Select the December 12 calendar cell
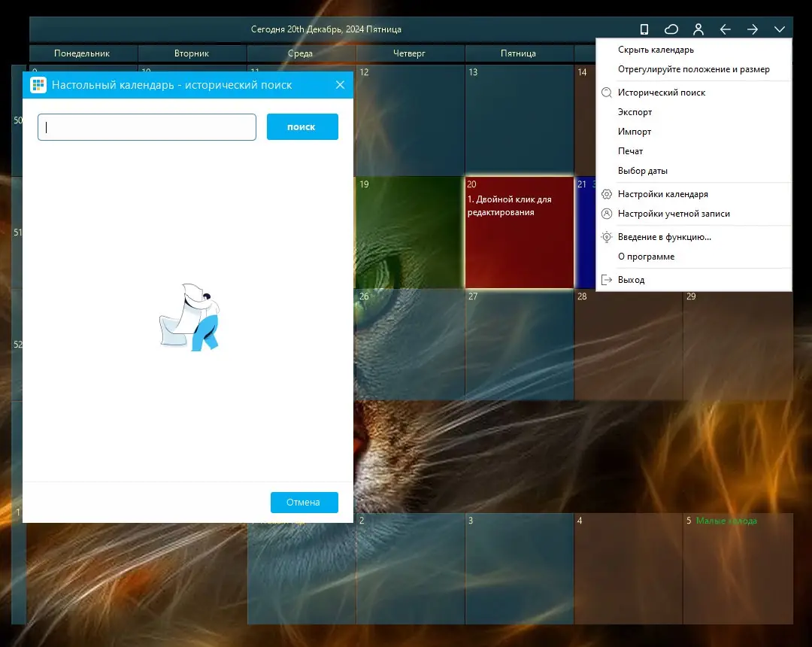Screen dimensions: 812x647 click(x=410, y=120)
